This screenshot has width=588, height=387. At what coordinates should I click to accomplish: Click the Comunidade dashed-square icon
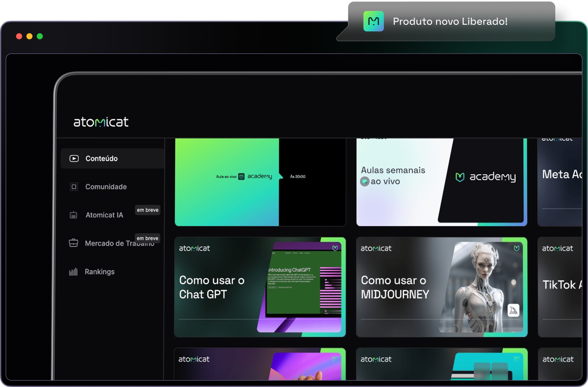pyautogui.click(x=74, y=187)
